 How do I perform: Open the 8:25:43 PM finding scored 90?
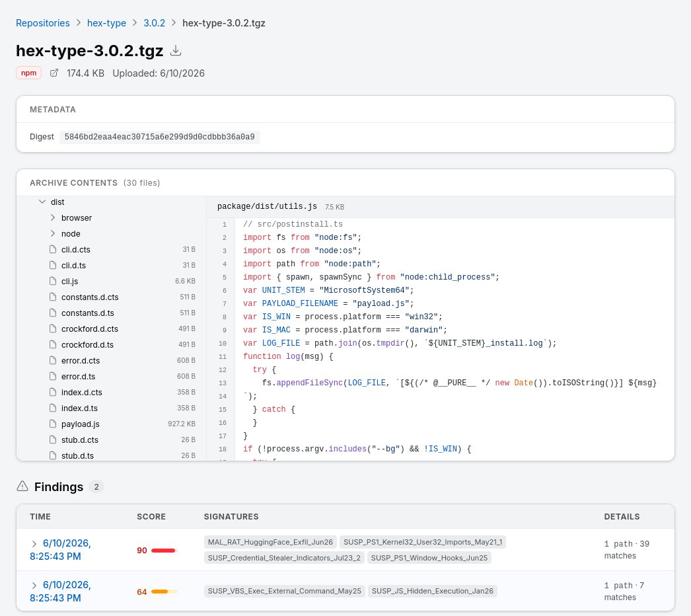pyautogui.click(x=60, y=550)
